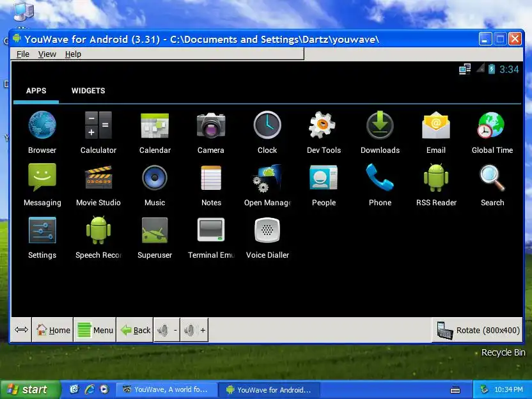The height and width of the screenshot is (399, 532).
Task: Open My Computer desktop icon
Action: pos(23,13)
